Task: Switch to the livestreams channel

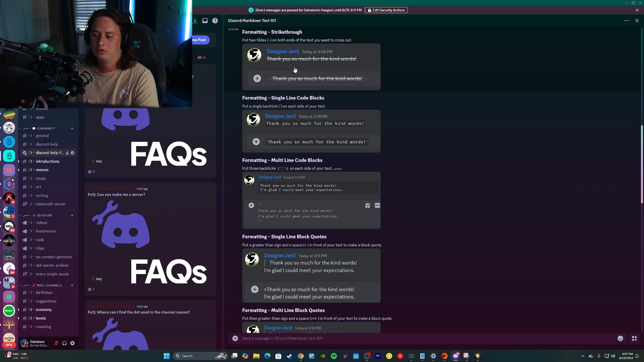Action: (x=46, y=231)
